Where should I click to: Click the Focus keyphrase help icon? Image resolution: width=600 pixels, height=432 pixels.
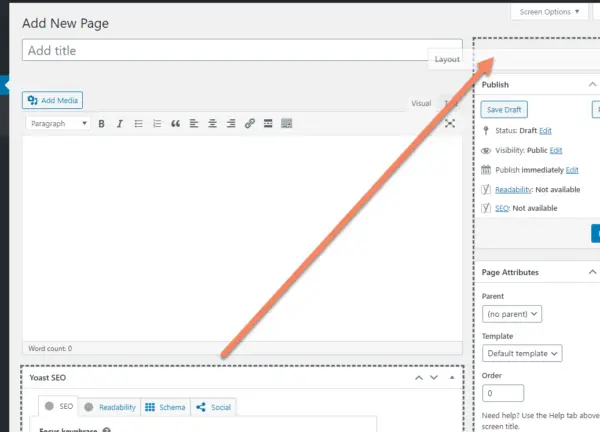(x=107, y=430)
